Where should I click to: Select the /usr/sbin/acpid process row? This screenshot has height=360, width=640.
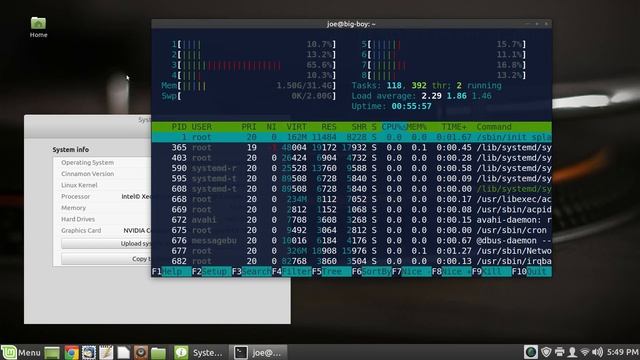point(351,209)
